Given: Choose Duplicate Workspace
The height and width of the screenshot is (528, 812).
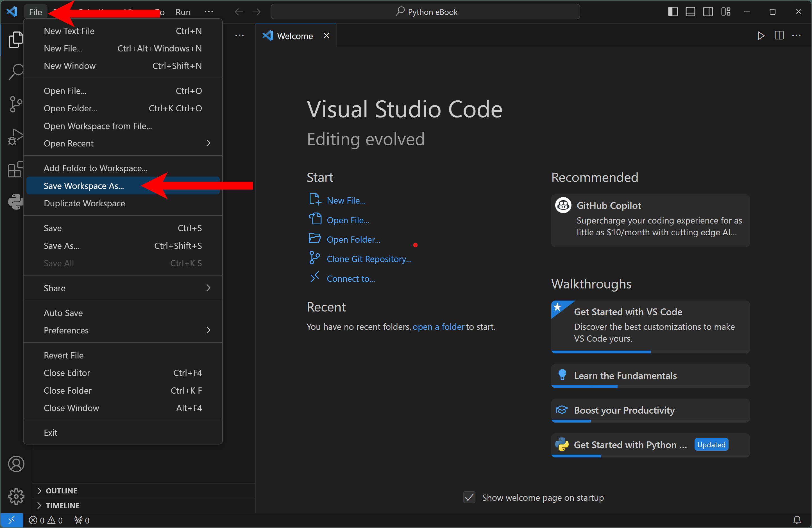Looking at the screenshot, I should point(123,204).
